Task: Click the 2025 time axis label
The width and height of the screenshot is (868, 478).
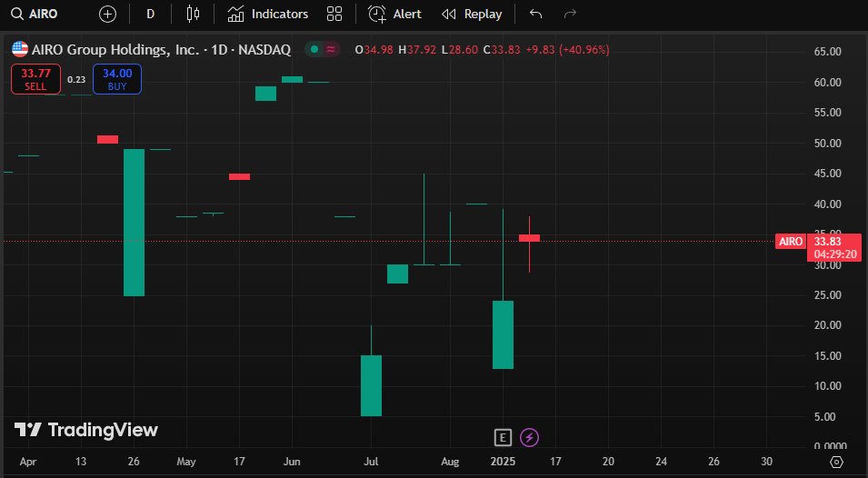Action: coord(503,462)
